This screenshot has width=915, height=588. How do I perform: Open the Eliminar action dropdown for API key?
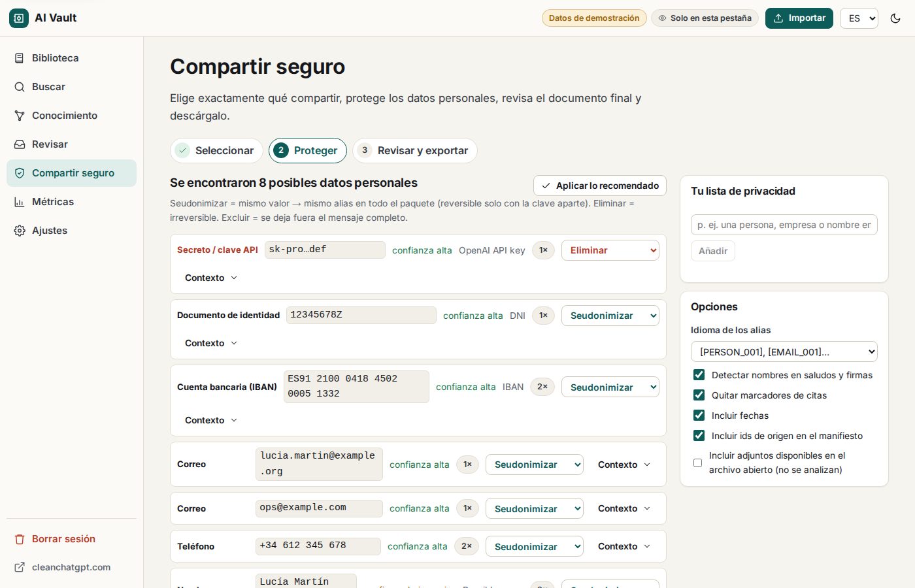(x=610, y=250)
